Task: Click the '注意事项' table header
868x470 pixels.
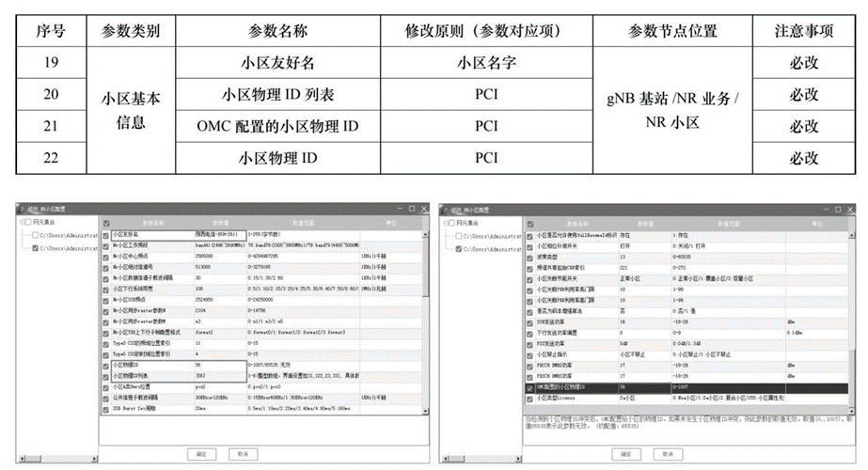Action: click(x=804, y=31)
